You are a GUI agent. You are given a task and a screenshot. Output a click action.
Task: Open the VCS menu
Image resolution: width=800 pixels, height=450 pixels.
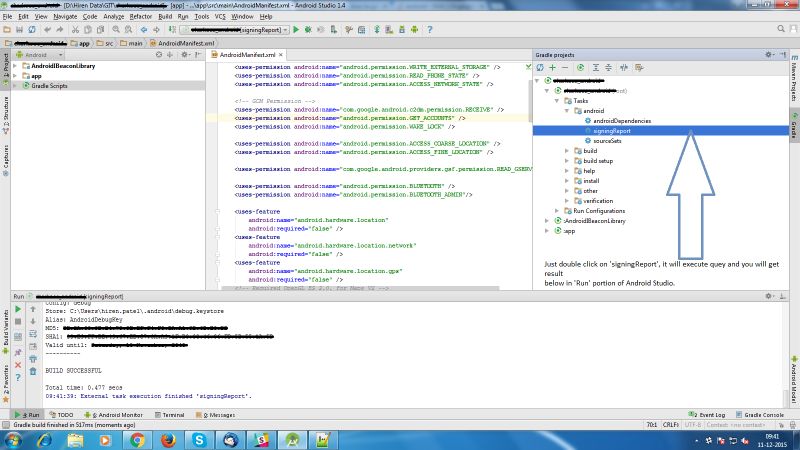point(220,17)
